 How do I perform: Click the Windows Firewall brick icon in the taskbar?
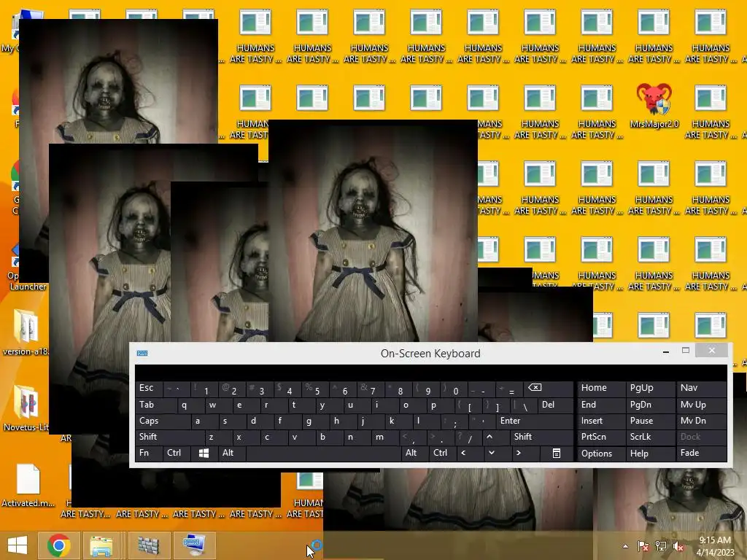point(148,545)
